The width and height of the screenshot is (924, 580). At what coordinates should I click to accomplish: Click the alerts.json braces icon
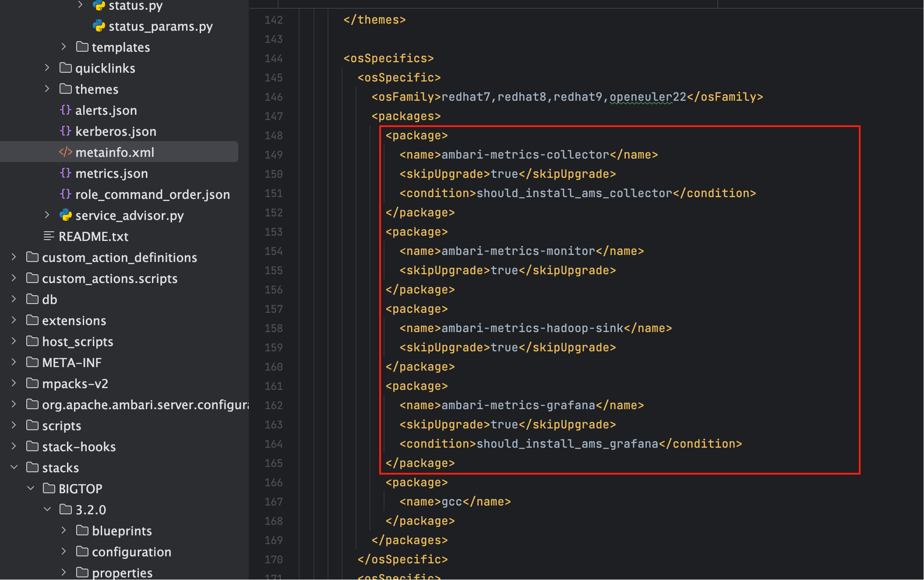click(x=66, y=110)
